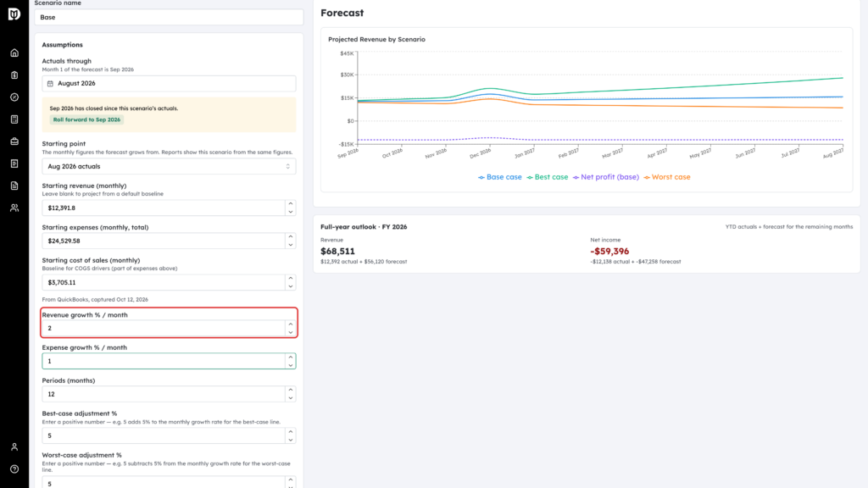Image resolution: width=868 pixels, height=488 pixels.
Task: Click YTD actuals + forecast remaining months note
Action: (789, 227)
